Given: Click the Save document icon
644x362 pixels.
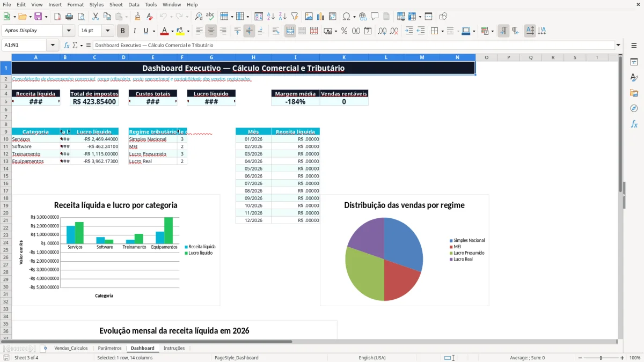Looking at the screenshot, I should [38, 17].
